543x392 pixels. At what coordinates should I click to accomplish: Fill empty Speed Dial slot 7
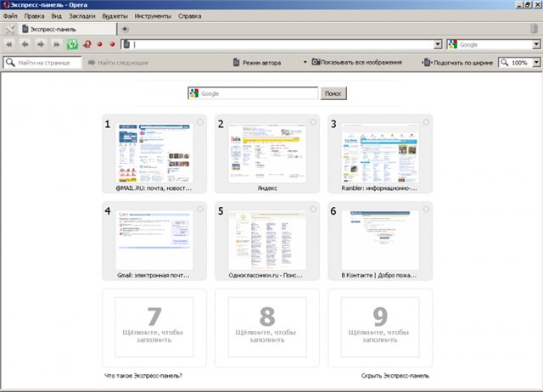point(154,328)
